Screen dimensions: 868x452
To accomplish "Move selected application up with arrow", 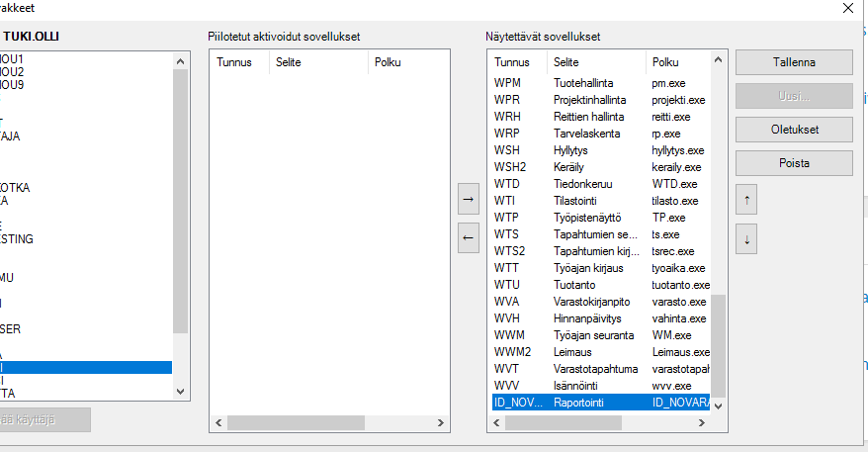I will [747, 200].
